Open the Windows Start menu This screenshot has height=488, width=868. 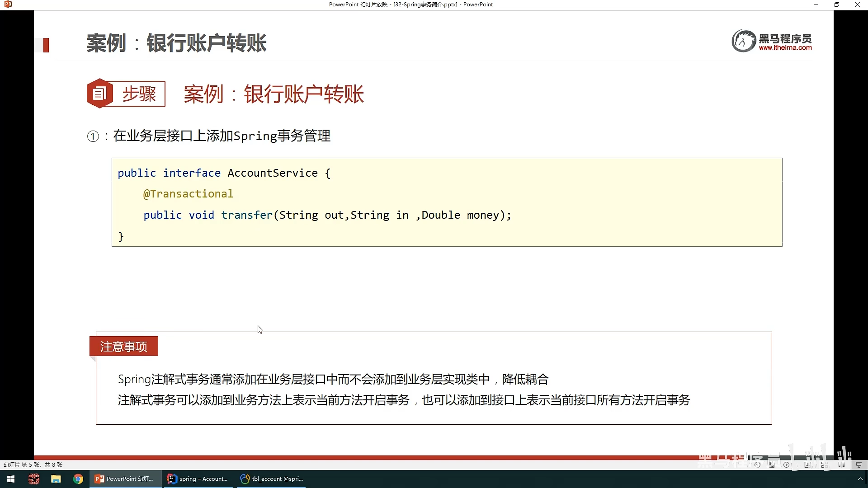point(11,479)
